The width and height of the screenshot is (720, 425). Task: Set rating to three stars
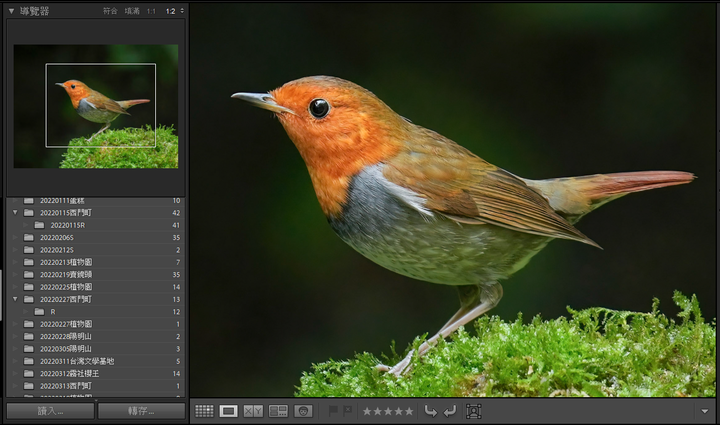click(388, 411)
